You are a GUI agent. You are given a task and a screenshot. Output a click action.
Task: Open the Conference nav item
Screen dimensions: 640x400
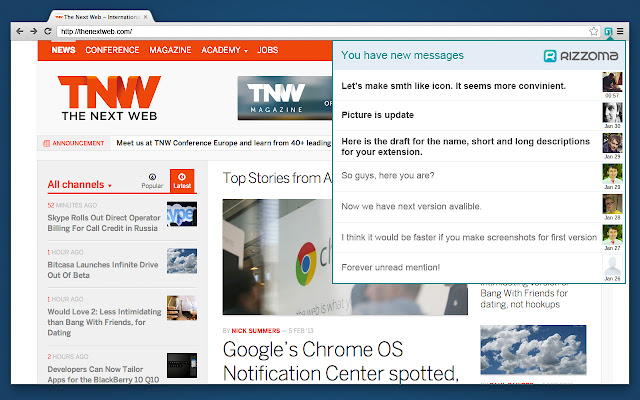click(x=112, y=50)
